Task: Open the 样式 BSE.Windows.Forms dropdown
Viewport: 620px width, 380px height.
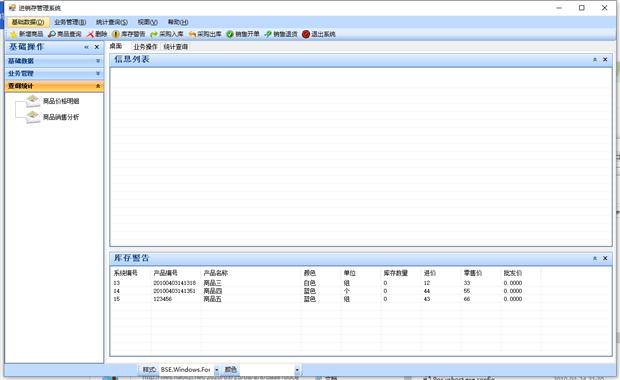Action: tap(217, 370)
